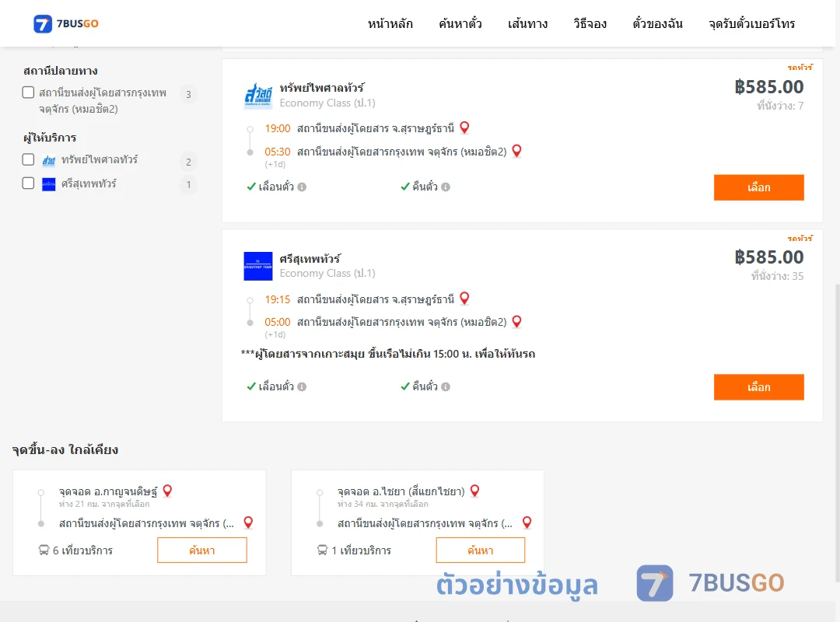Screen dimensions: 840x622
Task: Show คืนตั๋ว info icon on ทรัพย์ไพศาลทัวร์ card
Action: point(446,187)
